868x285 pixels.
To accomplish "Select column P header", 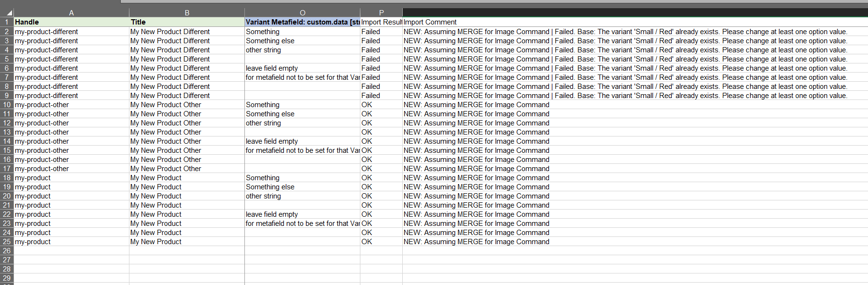I will tap(381, 13).
